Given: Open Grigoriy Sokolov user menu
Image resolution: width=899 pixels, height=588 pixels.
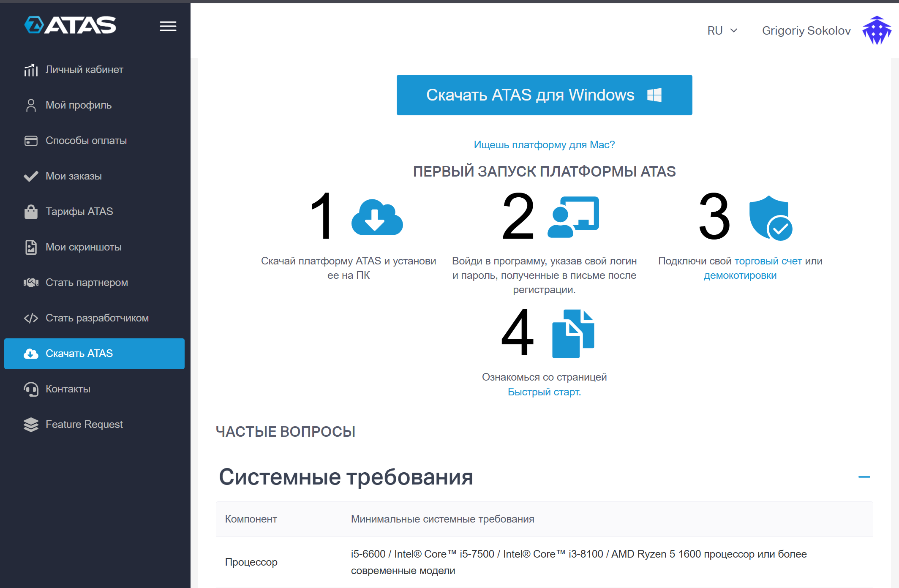Looking at the screenshot, I should [x=806, y=30].
